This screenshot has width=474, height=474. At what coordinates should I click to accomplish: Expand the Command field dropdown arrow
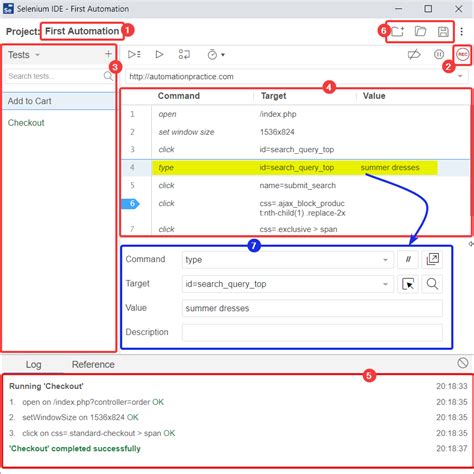coord(385,260)
